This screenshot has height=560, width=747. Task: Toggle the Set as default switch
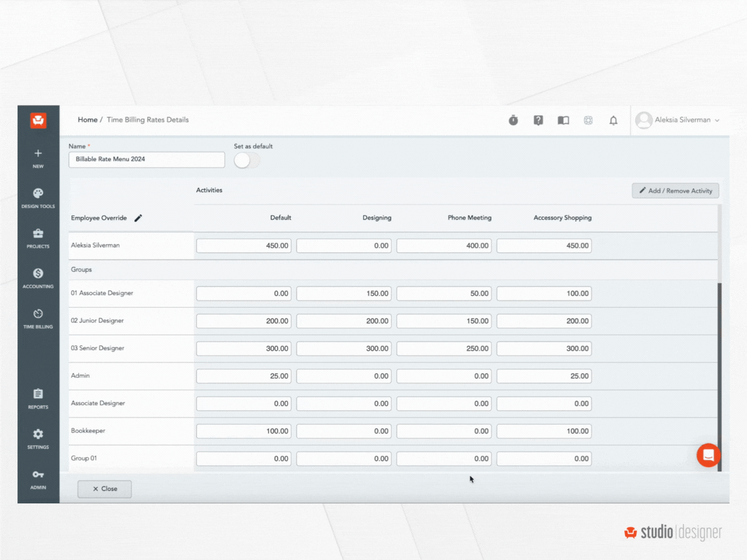(x=246, y=160)
